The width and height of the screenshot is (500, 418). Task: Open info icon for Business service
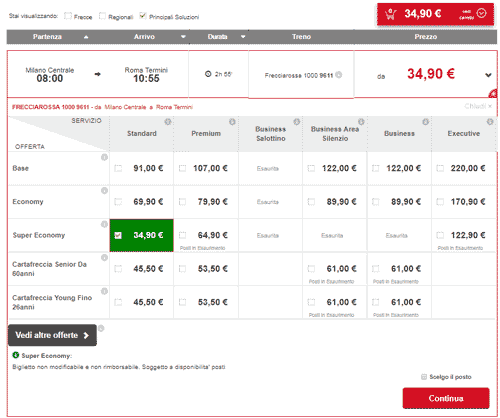pyautogui.click(x=425, y=122)
